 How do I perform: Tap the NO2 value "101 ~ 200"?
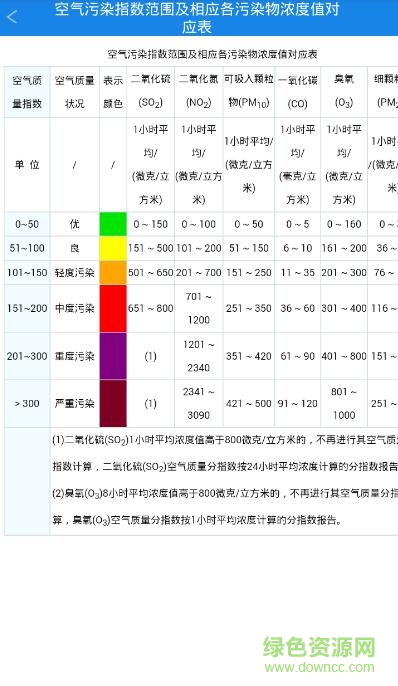199,248
